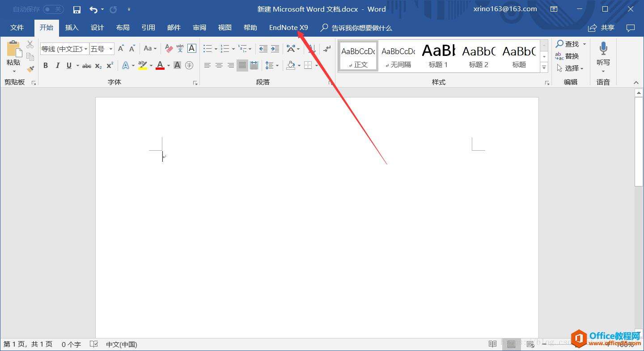Click the Copy icon in clipboard group
This screenshot has height=351, width=644.
(30, 57)
